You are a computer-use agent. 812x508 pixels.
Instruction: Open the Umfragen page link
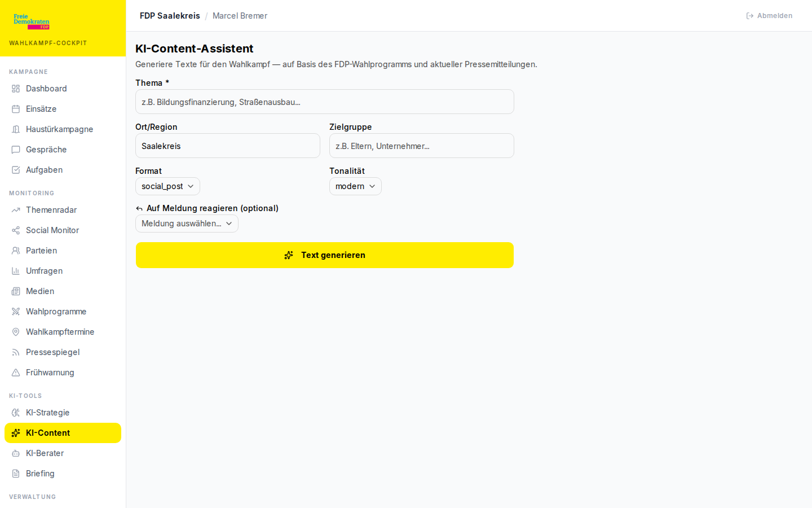[63, 271]
